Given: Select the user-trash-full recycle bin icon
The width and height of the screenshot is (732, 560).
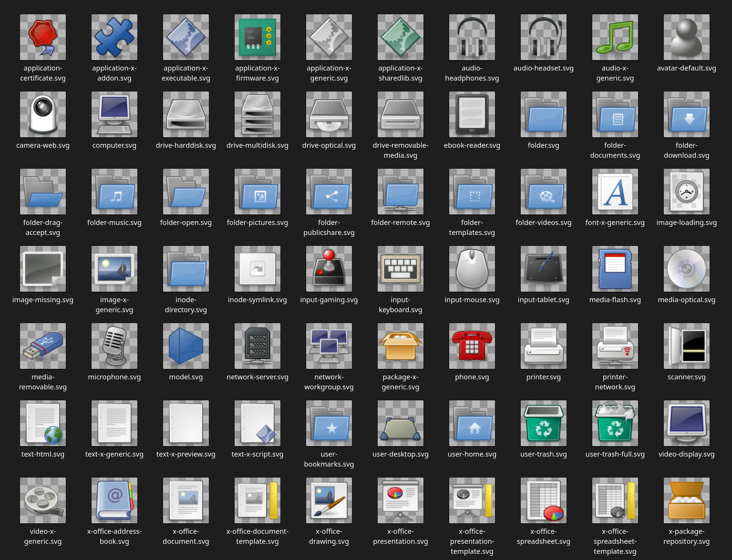Looking at the screenshot, I should tap(615, 423).
